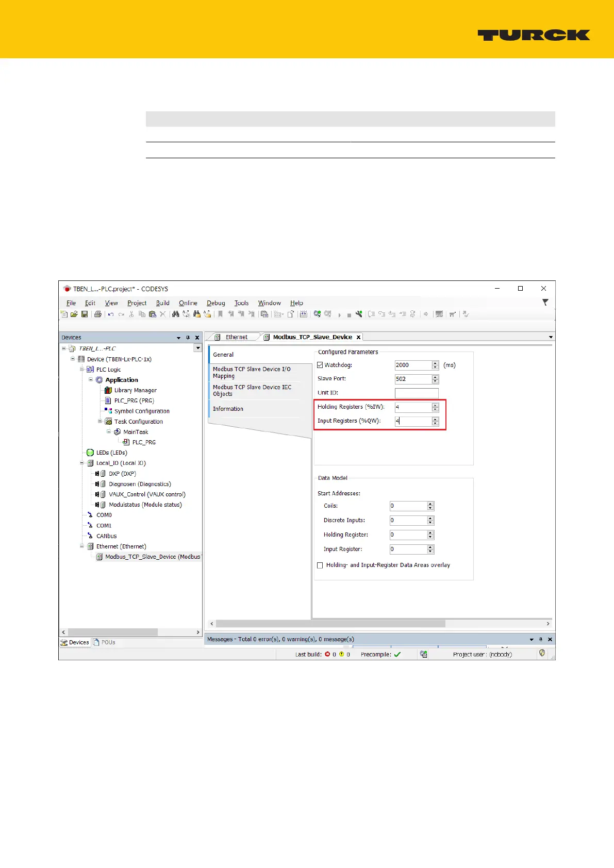Click the New Project toolbar icon

pyautogui.click(x=64, y=314)
